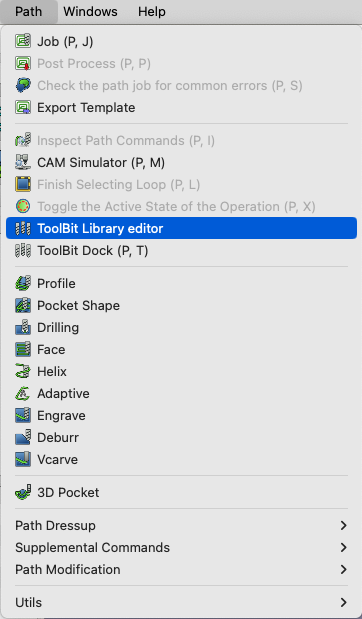
Task: Expand the Path Modification submenu arrow
Action: coord(343,569)
